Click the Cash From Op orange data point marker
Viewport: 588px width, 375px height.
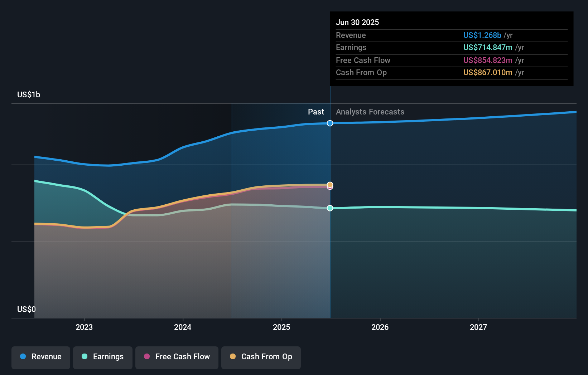tap(330, 185)
